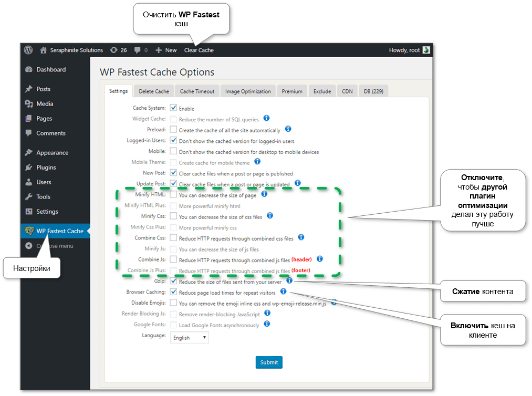The image size is (532, 396).
Task: Enable the Mobile checkbox
Action: 173,151
